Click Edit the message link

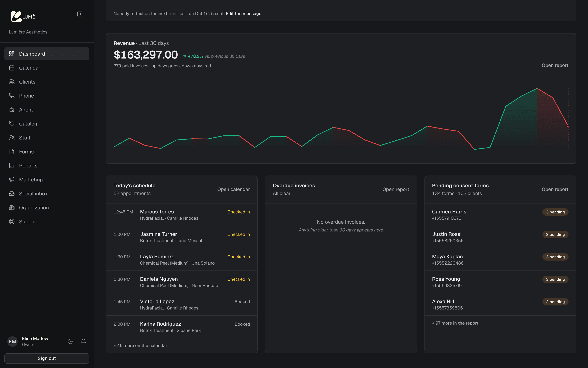click(243, 14)
